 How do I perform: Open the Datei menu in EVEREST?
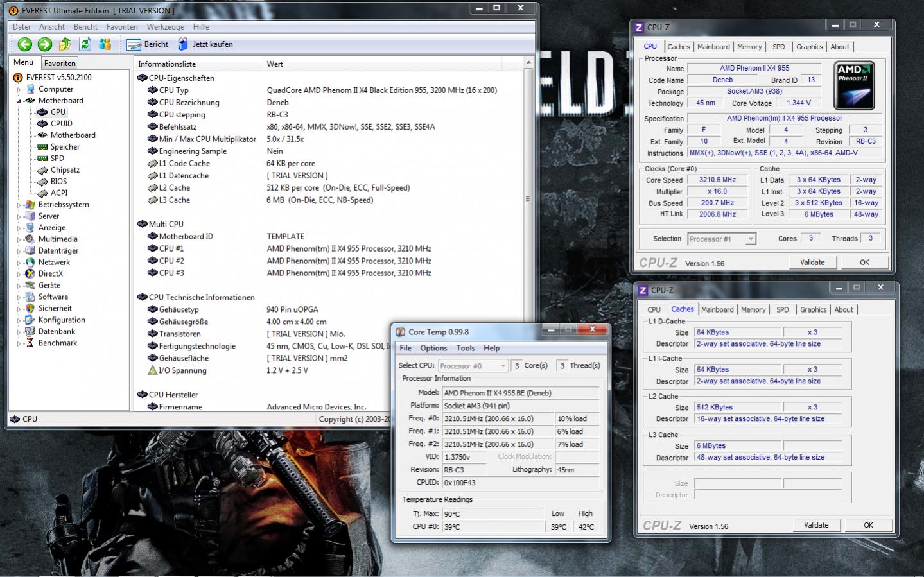click(21, 27)
